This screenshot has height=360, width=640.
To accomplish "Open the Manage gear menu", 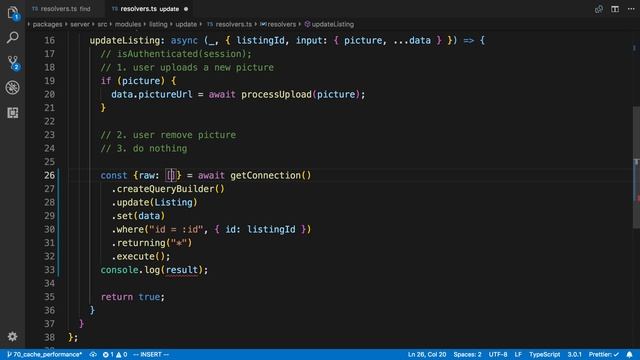I will click(13, 336).
